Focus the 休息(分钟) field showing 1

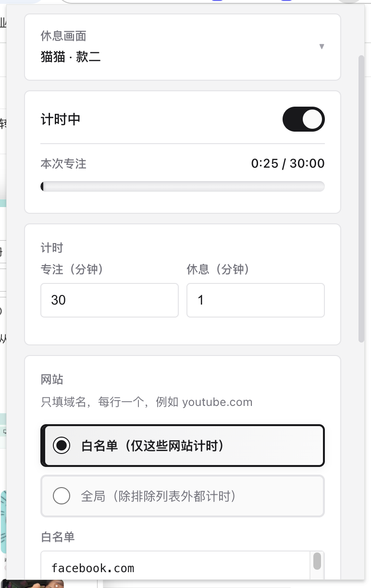click(x=256, y=300)
